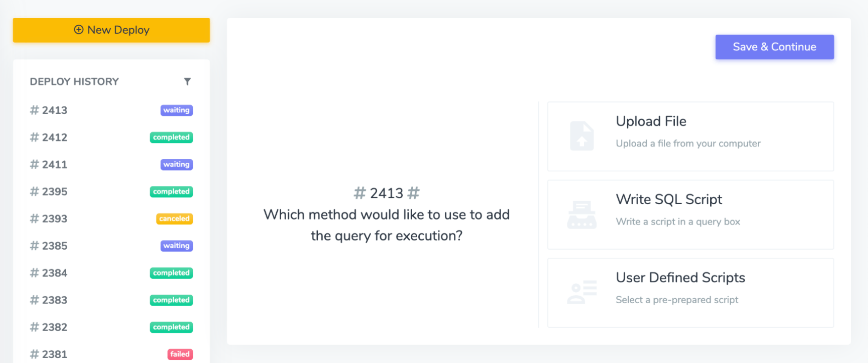Choose the Upload File method card
The image size is (868, 363).
click(x=690, y=136)
